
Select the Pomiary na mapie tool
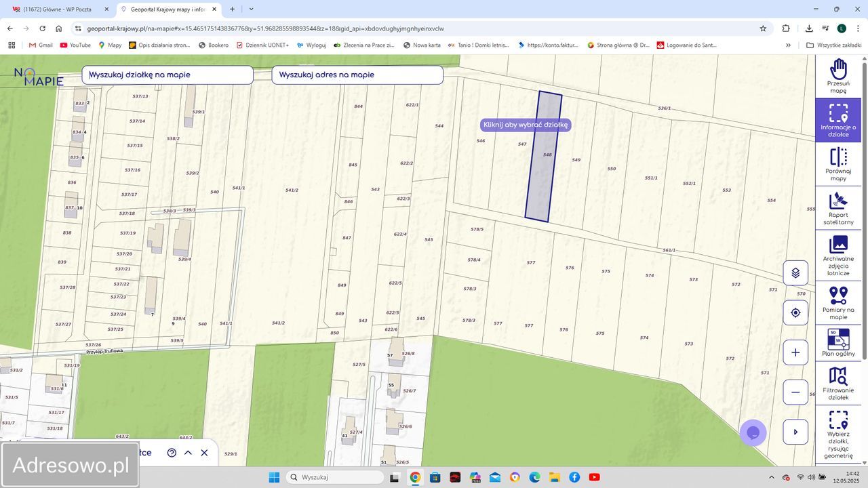(x=838, y=302)
